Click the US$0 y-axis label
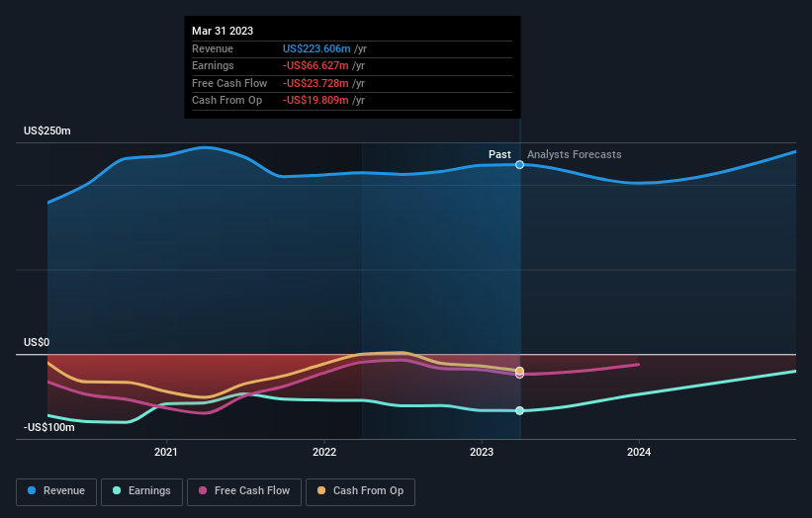Viewport: 812px width, 518px height. pyautogui.click(x=37, y=343)
